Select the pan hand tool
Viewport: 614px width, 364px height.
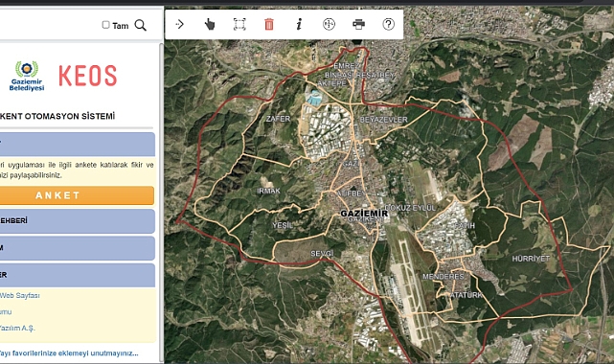[210, 24]
